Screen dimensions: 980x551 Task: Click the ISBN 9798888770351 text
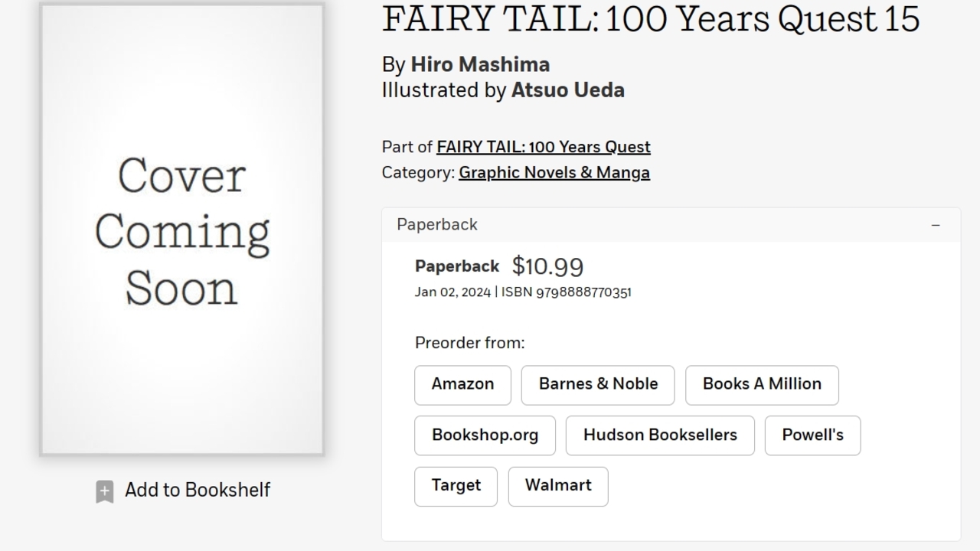(x=567, y=292)
